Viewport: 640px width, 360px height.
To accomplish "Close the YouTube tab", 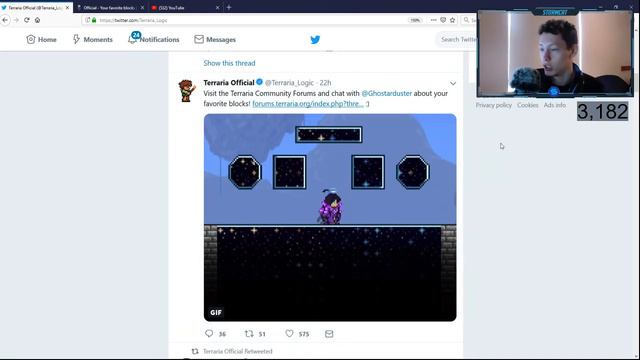I will click(x=218, y=7).
